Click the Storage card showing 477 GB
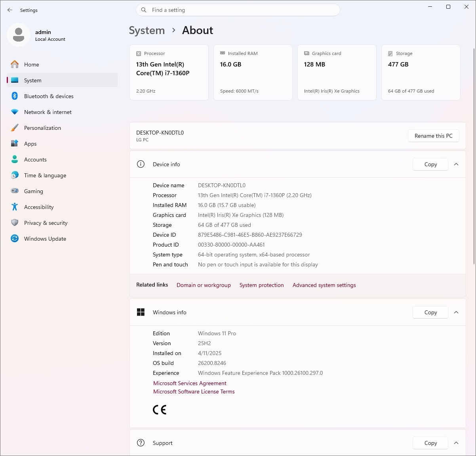 pyautogui.click(x=421, y=72)
